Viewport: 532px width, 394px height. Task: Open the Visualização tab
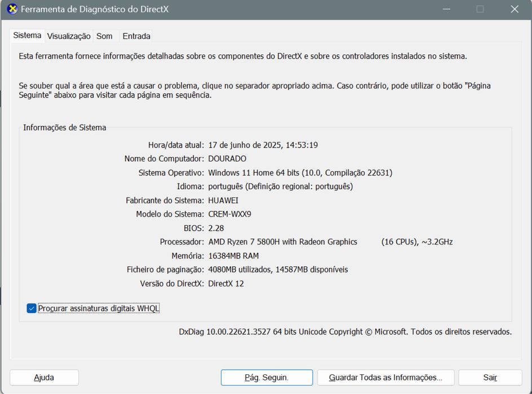[69, 36]
